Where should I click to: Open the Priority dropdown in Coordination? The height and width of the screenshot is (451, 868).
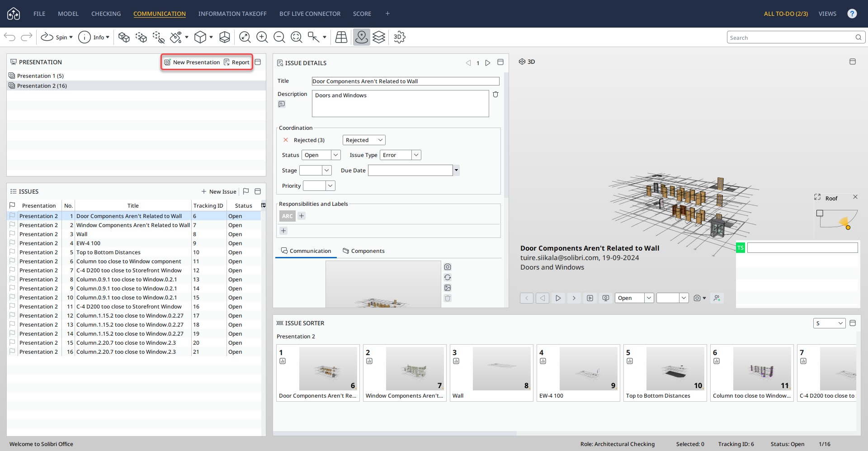[330, 186]
